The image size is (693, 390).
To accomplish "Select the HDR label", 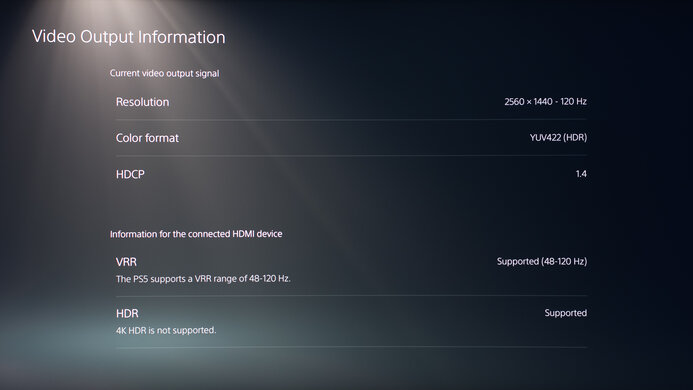I will tap(127, 314).
